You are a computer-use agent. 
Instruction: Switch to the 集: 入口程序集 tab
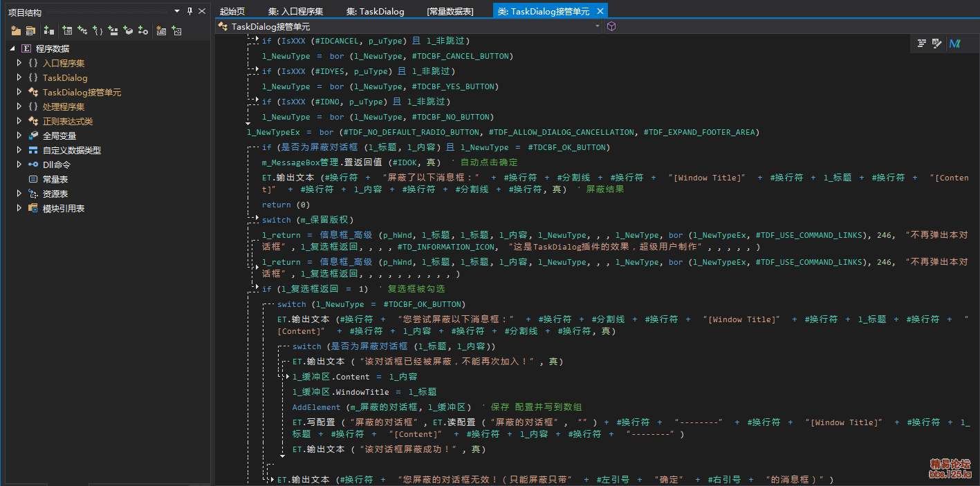click(x=296, y=11)
